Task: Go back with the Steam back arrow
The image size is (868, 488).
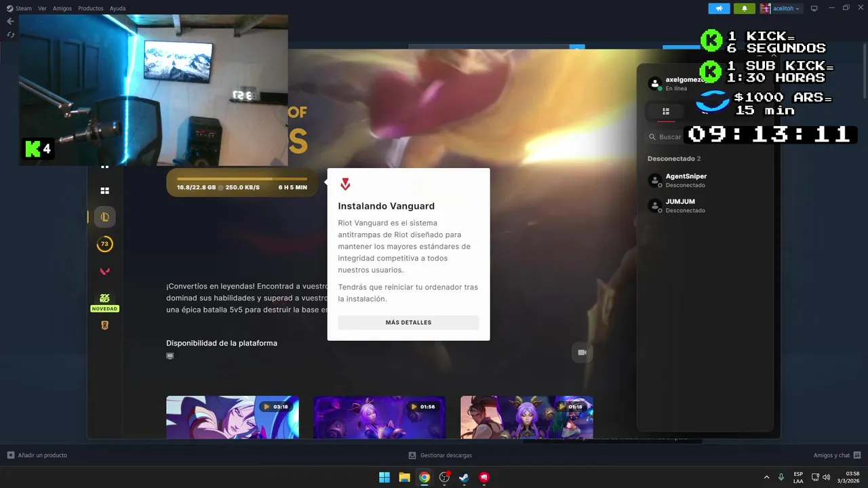Action: pyautogui.click(x=10, y=21)
